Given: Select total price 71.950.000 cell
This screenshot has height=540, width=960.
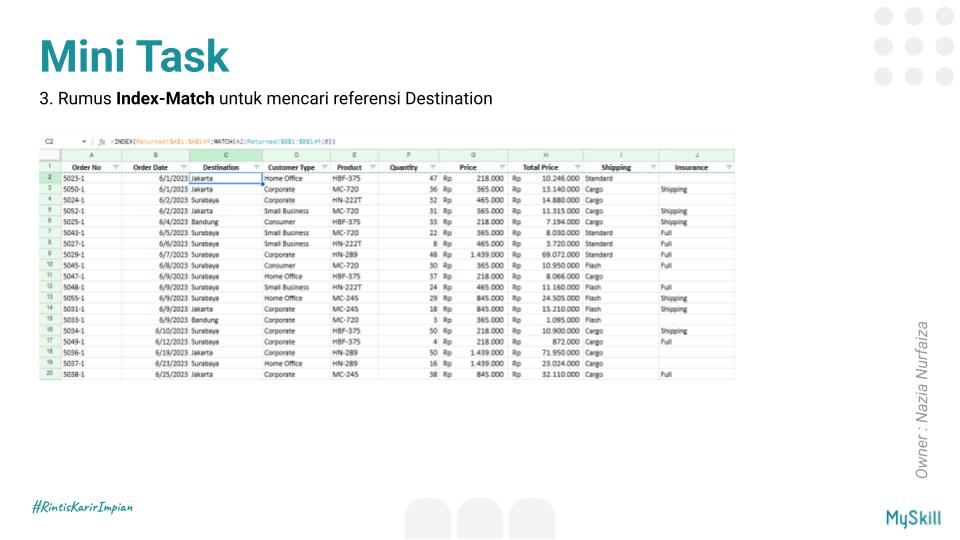Looking at the screenshot, I should (x=546, y=353).
